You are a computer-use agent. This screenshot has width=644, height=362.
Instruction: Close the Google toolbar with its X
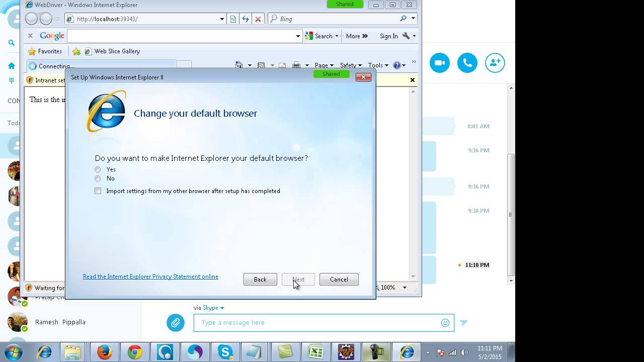pos(30,36)
